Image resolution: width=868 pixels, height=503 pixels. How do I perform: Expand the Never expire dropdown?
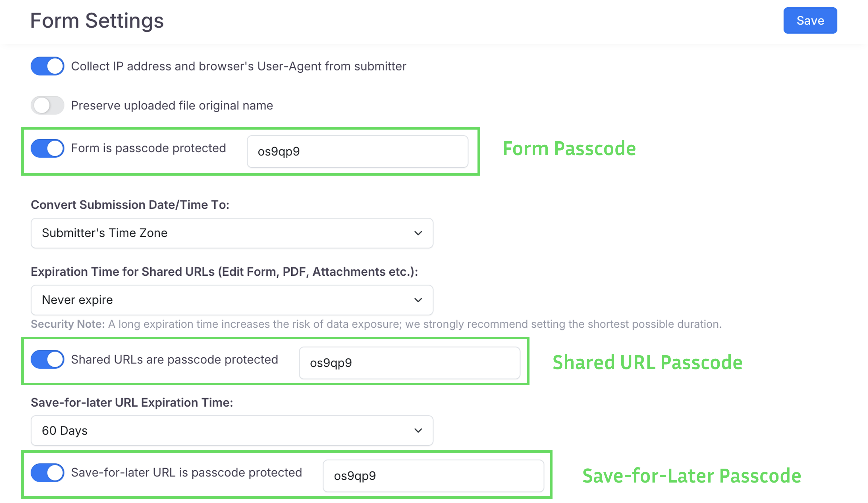coord(232,300)
